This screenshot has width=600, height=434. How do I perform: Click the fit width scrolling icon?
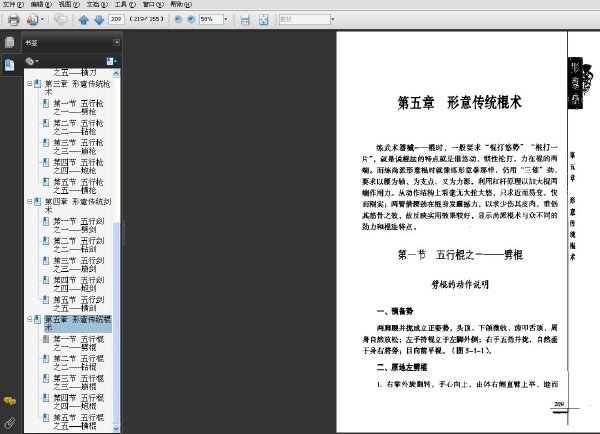245,20
